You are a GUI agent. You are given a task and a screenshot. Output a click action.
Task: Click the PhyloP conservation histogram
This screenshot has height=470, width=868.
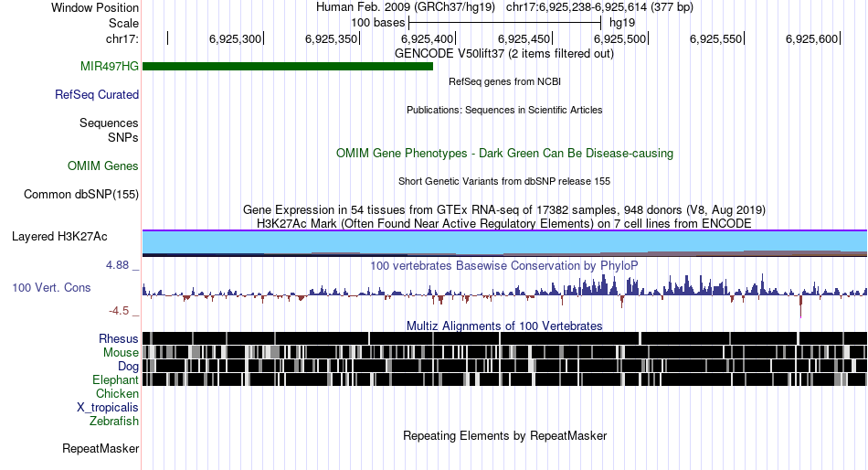click(x=505, y=294)
